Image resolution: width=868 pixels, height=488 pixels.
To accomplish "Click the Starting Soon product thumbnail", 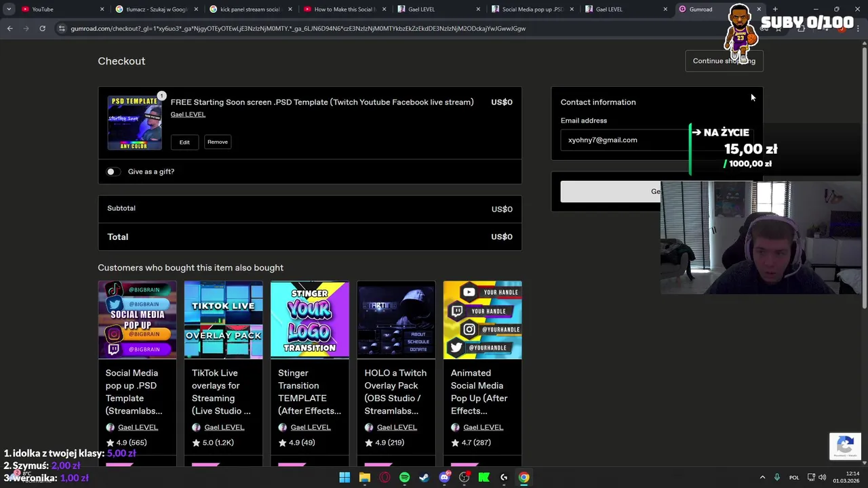I will [134, 123].
